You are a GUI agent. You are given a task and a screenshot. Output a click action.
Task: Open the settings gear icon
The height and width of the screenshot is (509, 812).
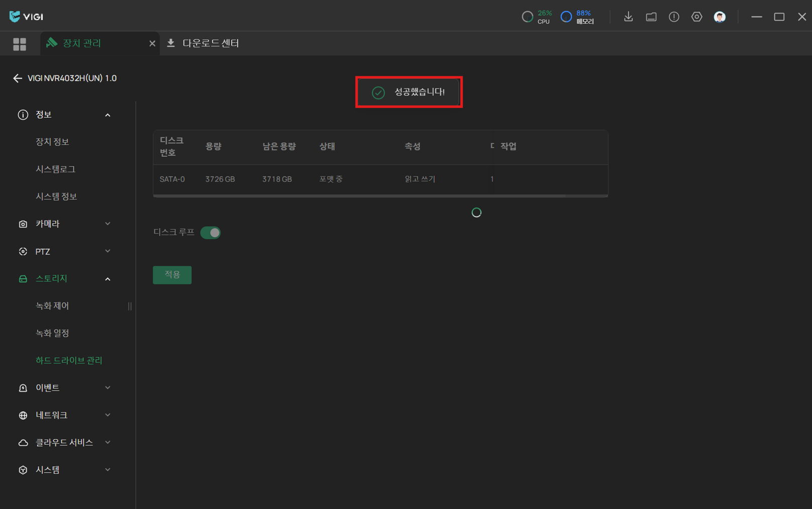point(696,17)
